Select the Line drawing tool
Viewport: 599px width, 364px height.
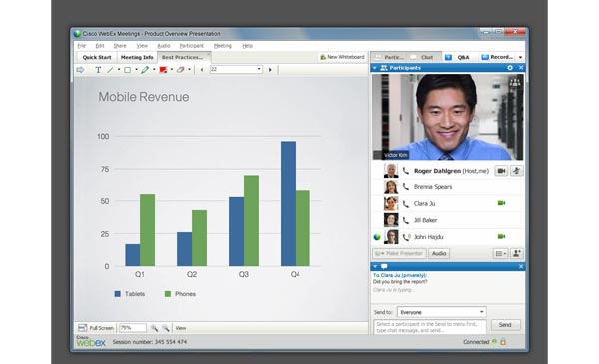[110, 70]
